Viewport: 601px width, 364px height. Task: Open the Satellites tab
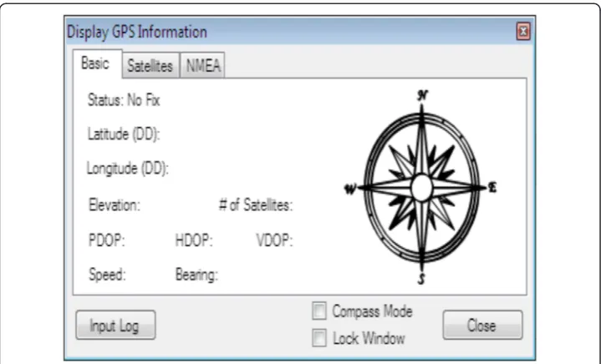point(150,65)
